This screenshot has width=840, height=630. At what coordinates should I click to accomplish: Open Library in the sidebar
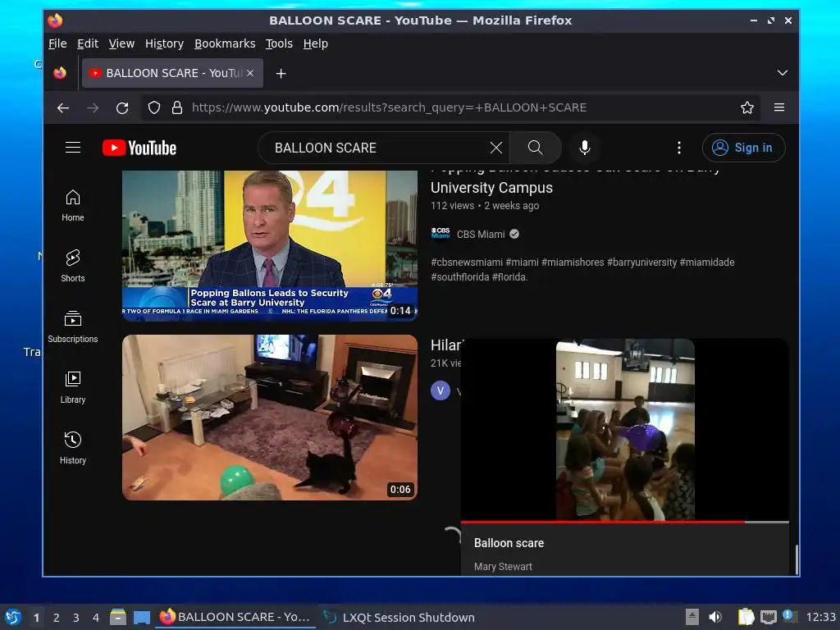(x=73, y=387)
